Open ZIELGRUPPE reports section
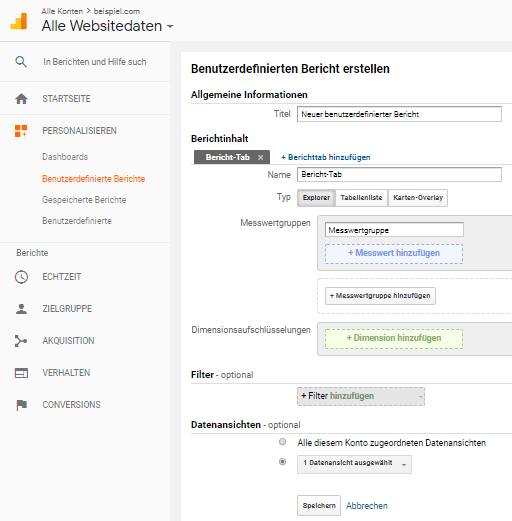The height and width of the screenshot is (521, 512). point(67,309)
